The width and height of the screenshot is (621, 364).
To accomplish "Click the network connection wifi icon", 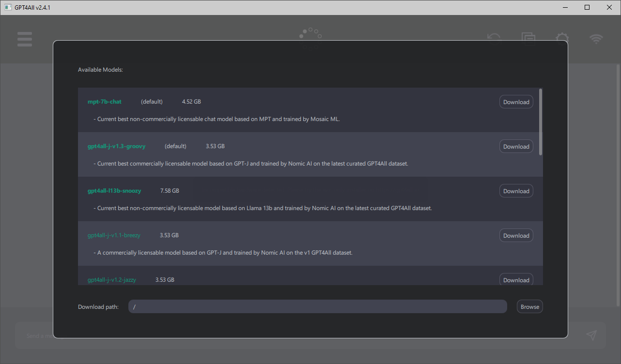I will [x=596, y=39].
